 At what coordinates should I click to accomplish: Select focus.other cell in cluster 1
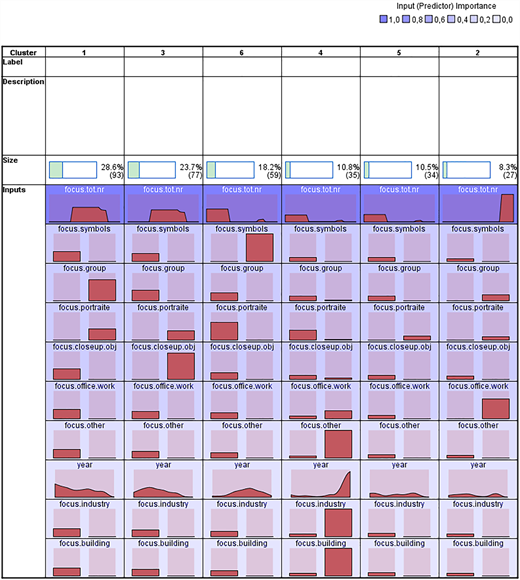coord(85,440)
